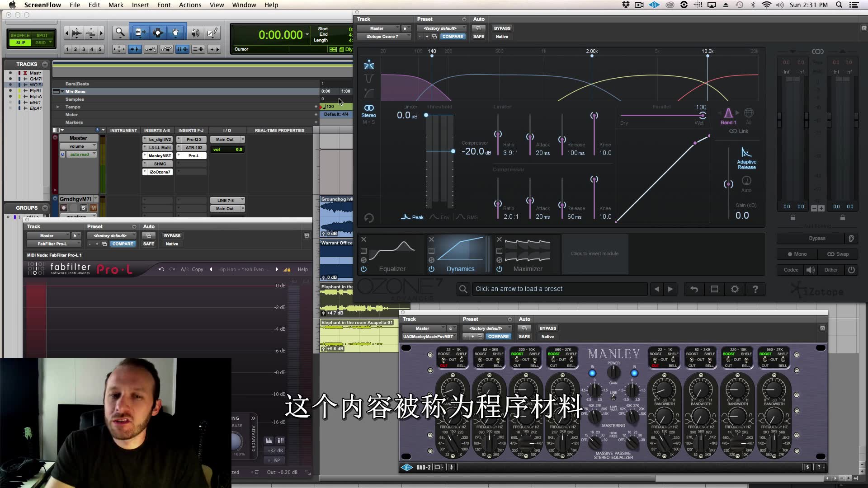
Task: Toggle BYPASS on Ozone plugin header
Action: [502, 28]
